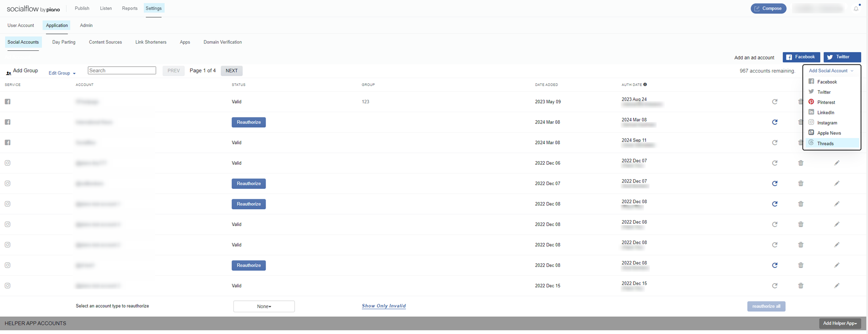
Task: Switch to the User Account tab
Action: click(x=20, y=25)
